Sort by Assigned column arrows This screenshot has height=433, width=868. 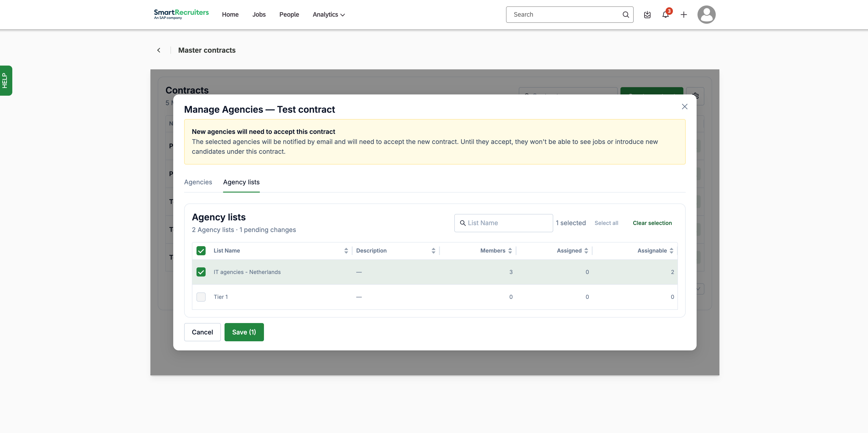586,250
